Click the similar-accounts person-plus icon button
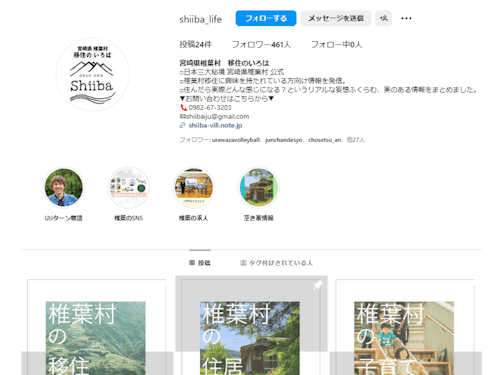Image resolution: width=500 pixels, height=375 pixels. (x=384, y=18)
